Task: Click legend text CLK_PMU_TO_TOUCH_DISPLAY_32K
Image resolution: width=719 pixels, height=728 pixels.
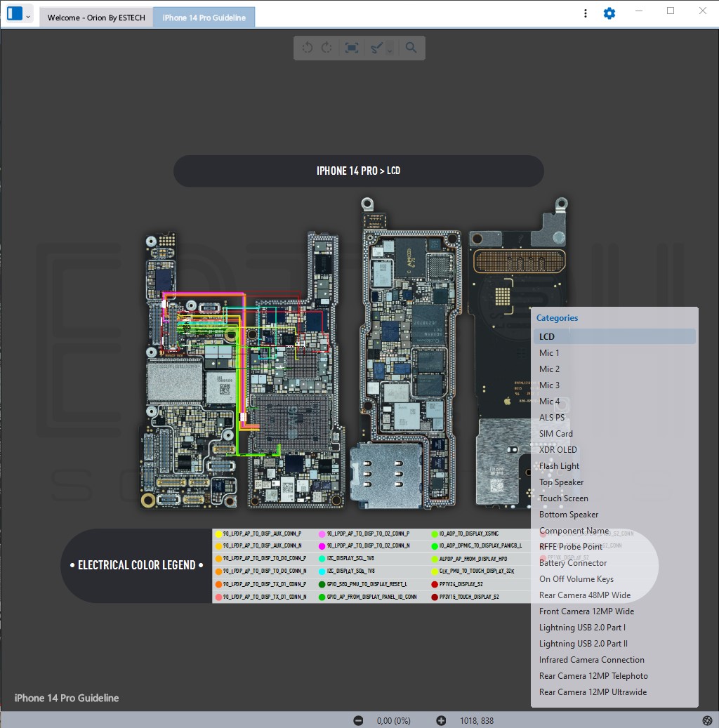Action: coord(477,571)
